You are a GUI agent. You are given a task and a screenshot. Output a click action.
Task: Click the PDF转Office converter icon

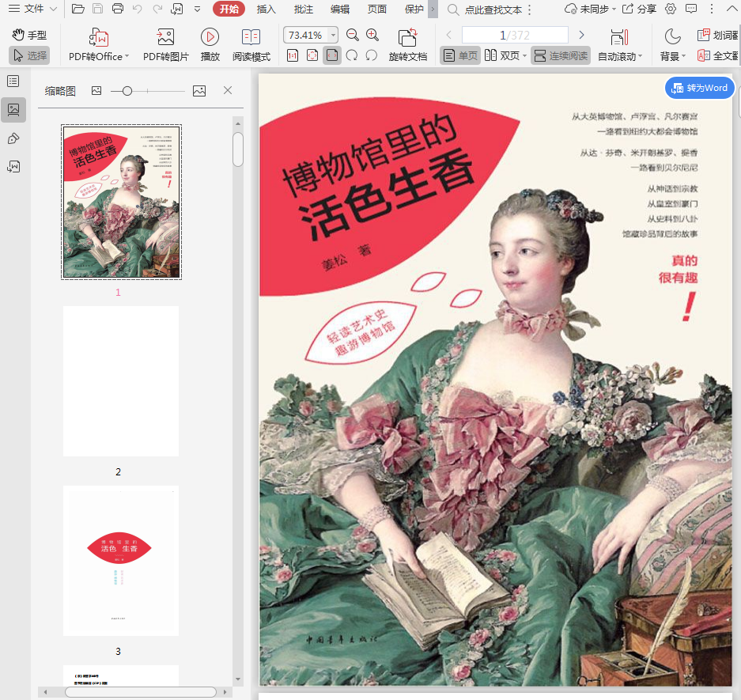point(99,38)
